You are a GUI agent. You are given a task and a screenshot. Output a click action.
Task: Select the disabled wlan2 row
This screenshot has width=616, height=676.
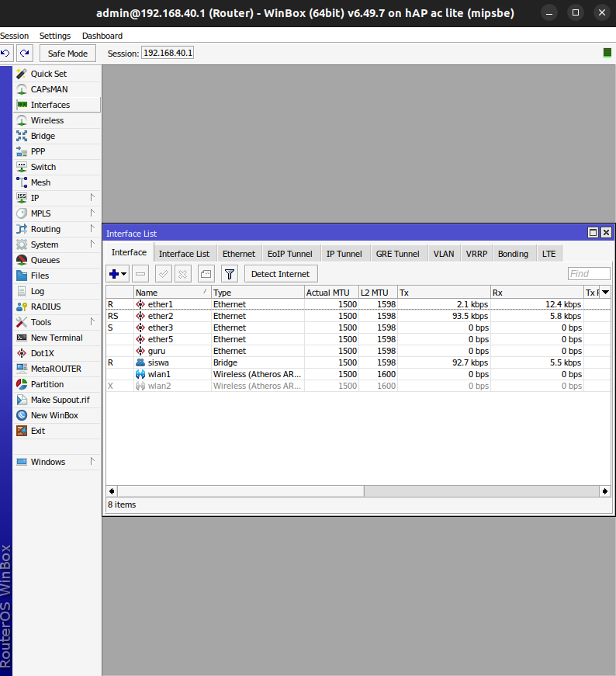[x=358, y=386]
